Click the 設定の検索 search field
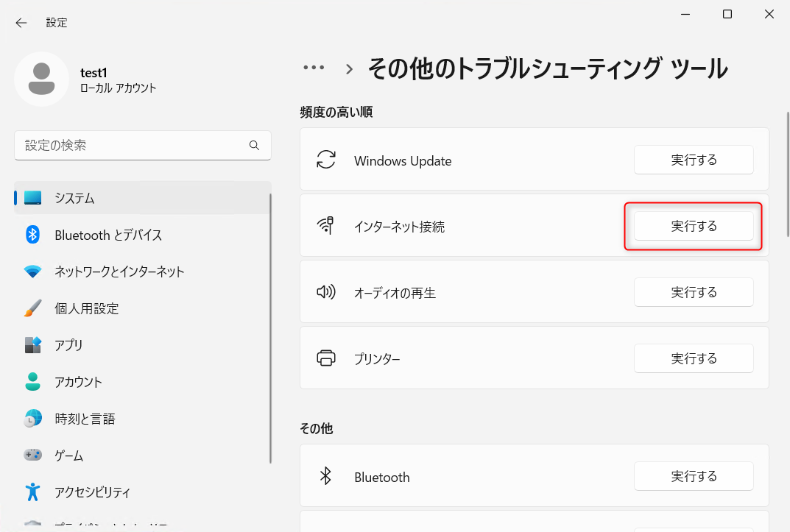Image resolution: width=790 pixels, height=532 pixels. [x=133, y=146]
